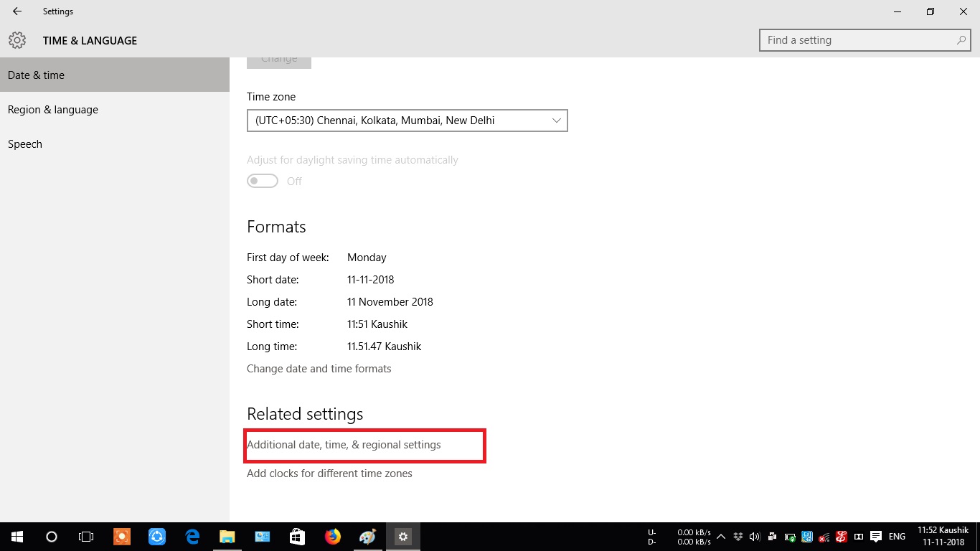Viewport: 980px width, 551px height.
Task: Open File Explorer from taskbar
Action: click(227, 537)
